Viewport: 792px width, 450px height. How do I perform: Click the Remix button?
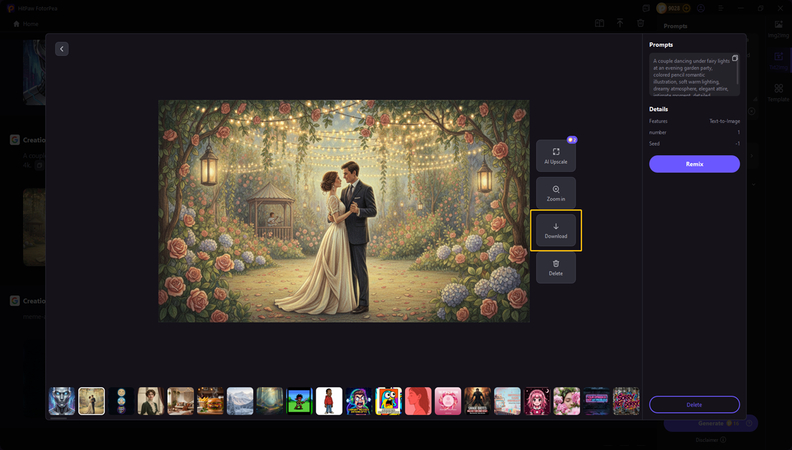694,164
